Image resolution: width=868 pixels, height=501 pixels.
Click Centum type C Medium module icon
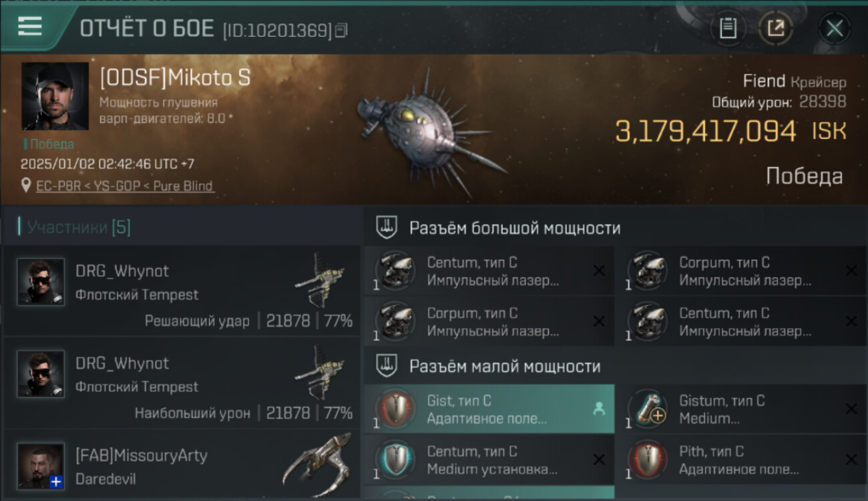click(395, 460)
